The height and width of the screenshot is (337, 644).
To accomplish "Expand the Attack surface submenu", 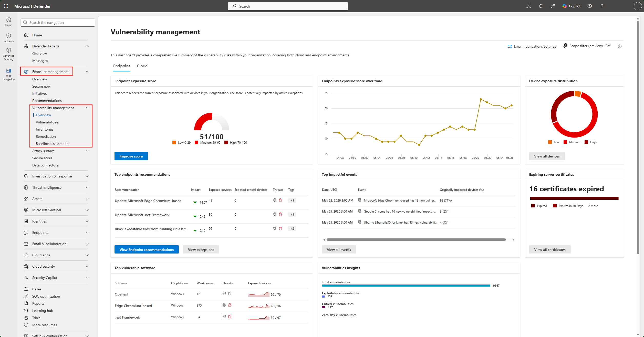I will pyautogui.click(x=87, y=151).
